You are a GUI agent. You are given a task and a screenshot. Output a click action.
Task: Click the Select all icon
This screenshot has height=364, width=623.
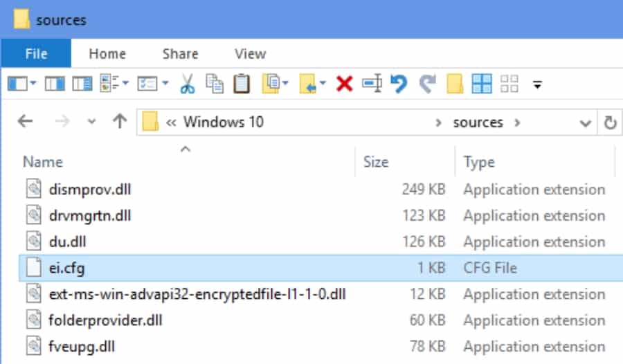click(x=482, y=84)
